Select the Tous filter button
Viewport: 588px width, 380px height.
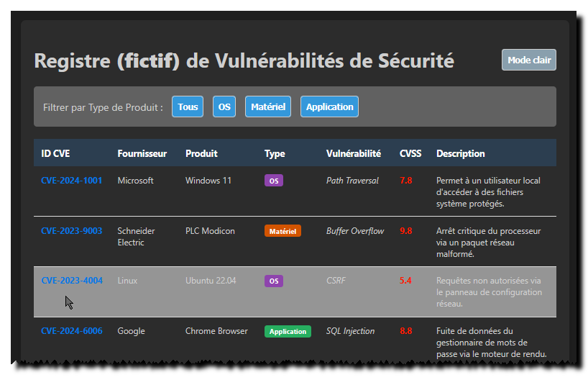click(188, 107)
